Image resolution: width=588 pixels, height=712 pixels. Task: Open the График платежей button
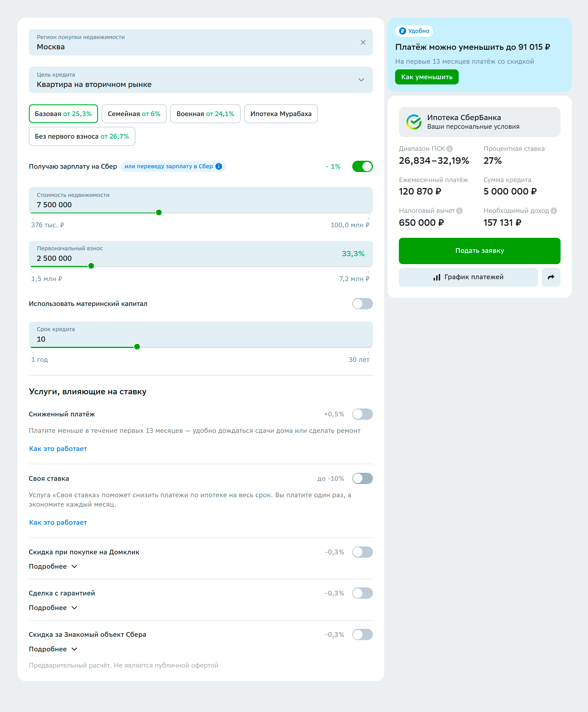468,277
